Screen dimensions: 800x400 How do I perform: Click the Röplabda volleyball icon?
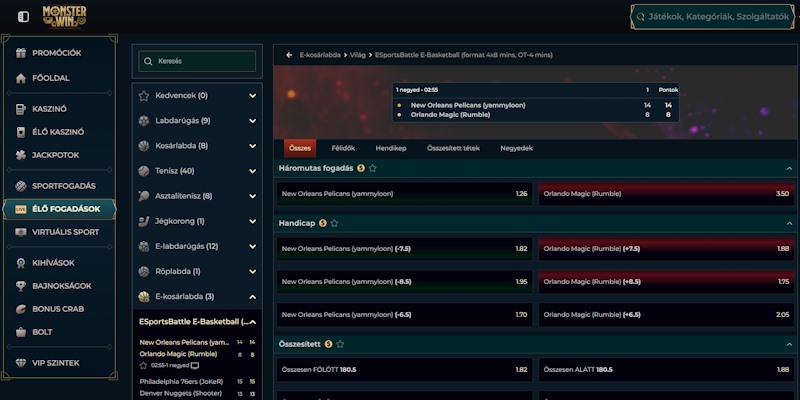(144, 271)
